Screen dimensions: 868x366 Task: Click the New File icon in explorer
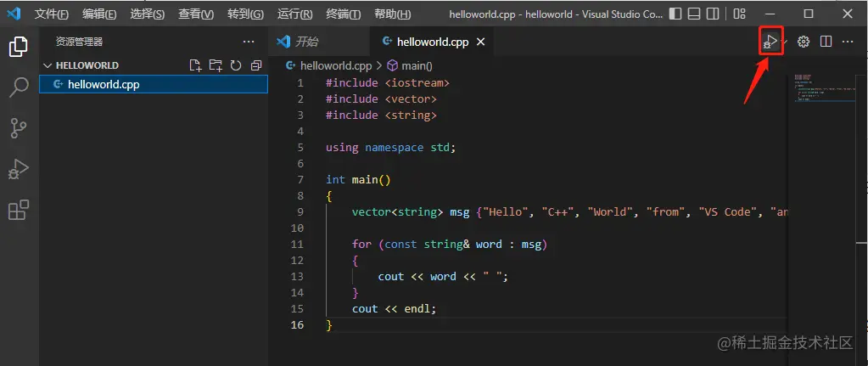click(195, 65)
